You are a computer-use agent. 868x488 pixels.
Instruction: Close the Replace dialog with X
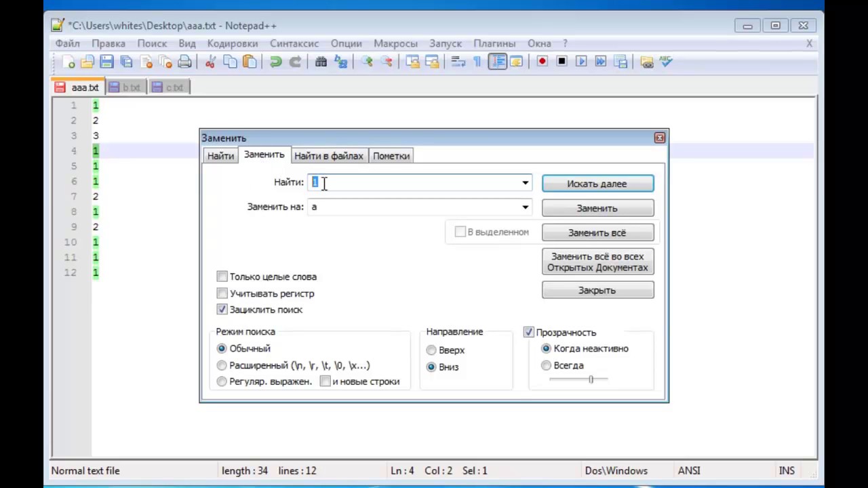[659, 138]
